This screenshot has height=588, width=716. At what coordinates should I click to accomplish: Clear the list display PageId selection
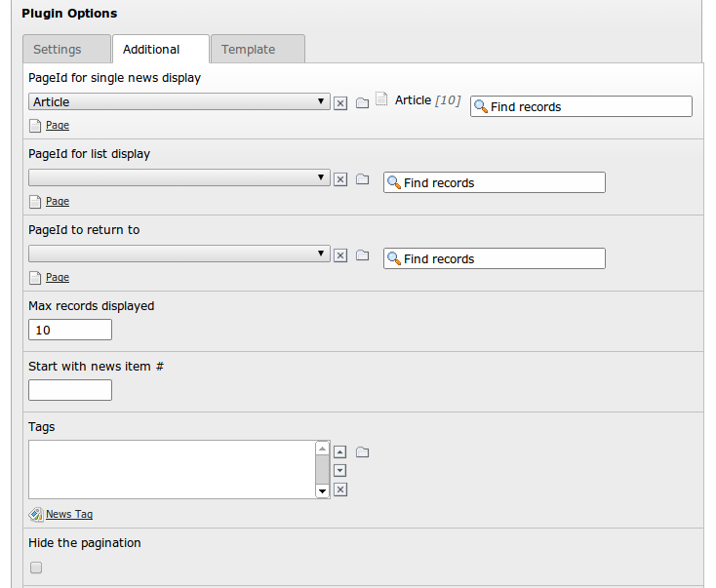340,179
